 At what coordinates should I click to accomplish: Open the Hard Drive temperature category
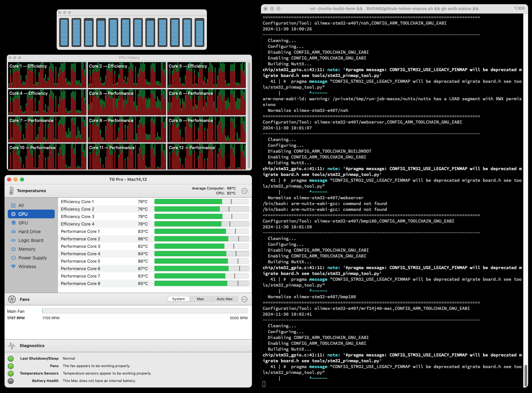pyautogui.click(x=31, y=232)
